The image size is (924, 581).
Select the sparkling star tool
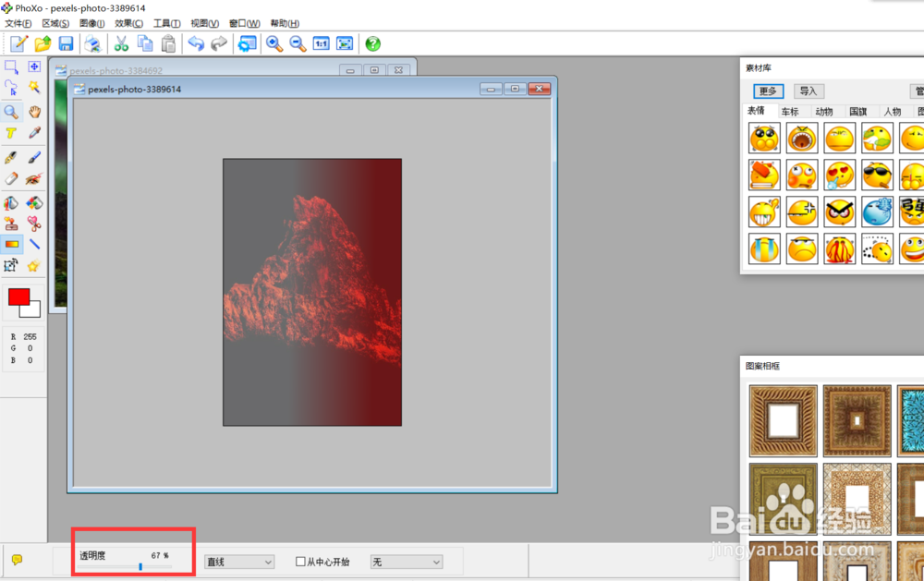[34, 266]
